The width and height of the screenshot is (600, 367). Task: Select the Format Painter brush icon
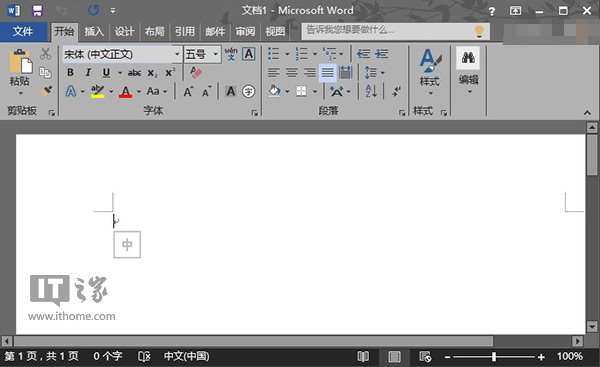click(x=46, y=91)
